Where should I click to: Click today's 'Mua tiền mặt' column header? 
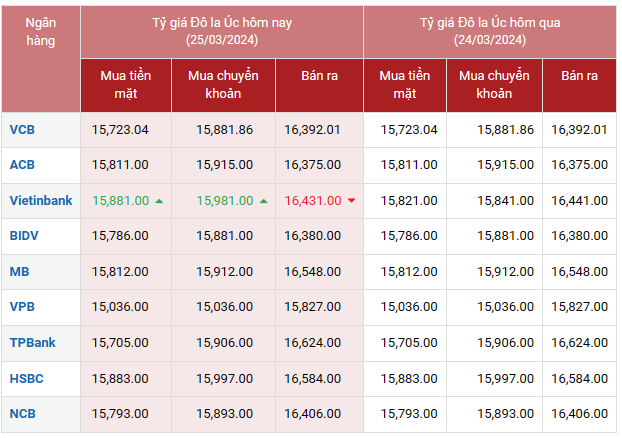pos(126,85)
